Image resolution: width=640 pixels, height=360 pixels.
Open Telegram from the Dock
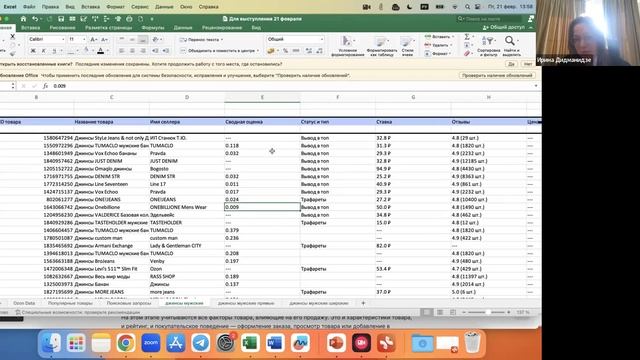point(200,343)
